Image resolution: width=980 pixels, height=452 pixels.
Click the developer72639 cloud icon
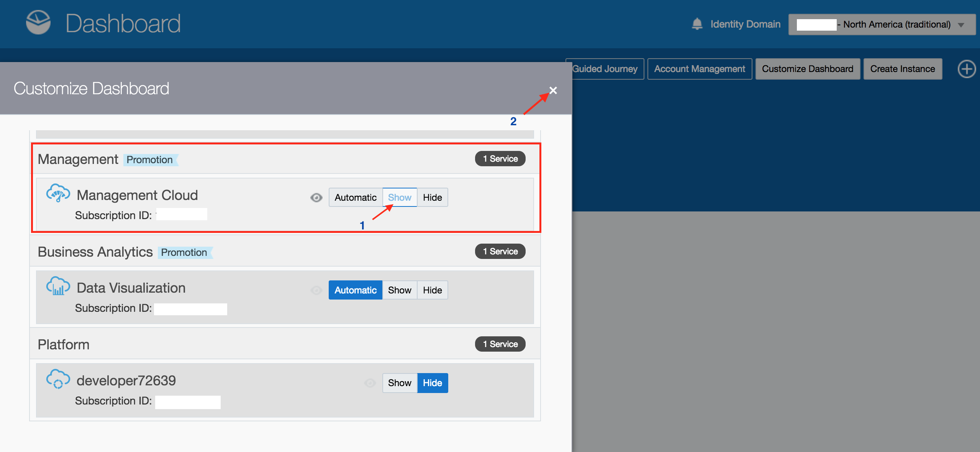(x=58, y=379)
